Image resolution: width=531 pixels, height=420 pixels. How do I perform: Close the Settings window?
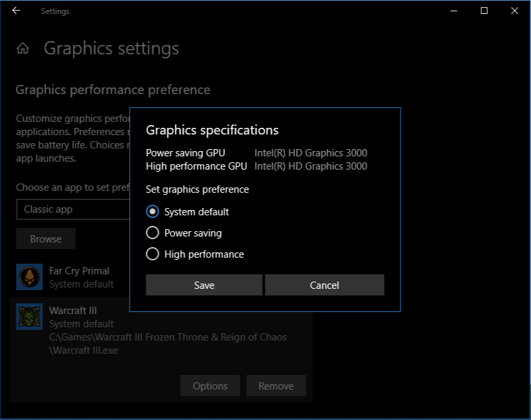click(514, 11)
